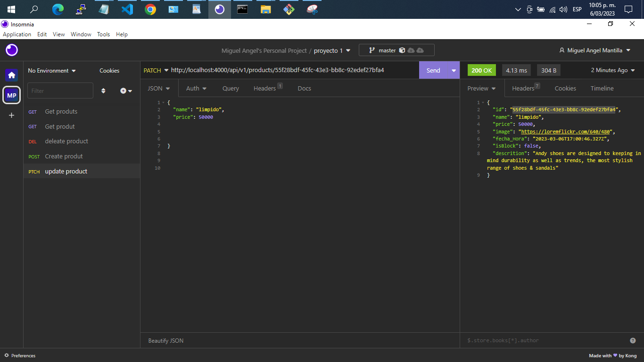The width and height of the screenshot is (644, 362).
Task: Select the delete product request
Action: pyautogui.click(x=66, y=141)
